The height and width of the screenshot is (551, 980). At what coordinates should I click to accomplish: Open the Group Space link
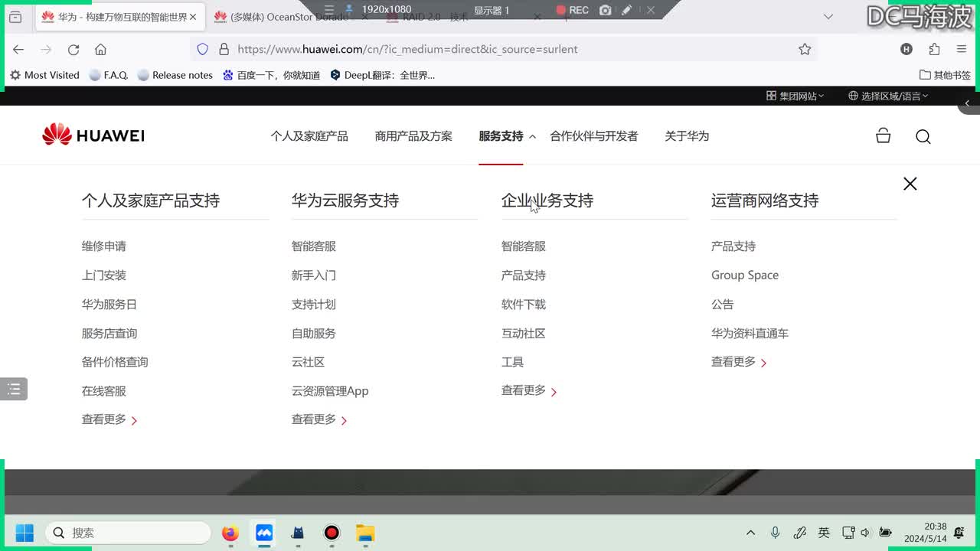(745, 275)
